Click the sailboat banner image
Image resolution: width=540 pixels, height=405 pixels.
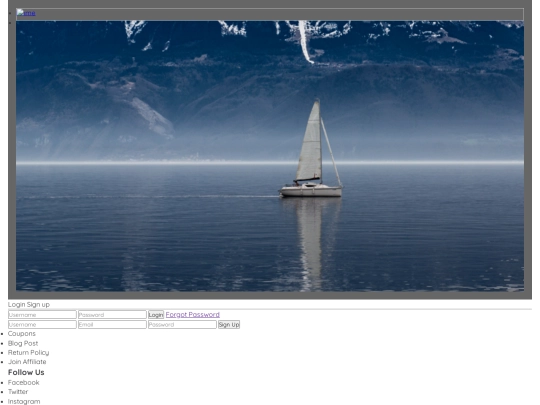tap(270, 156)
